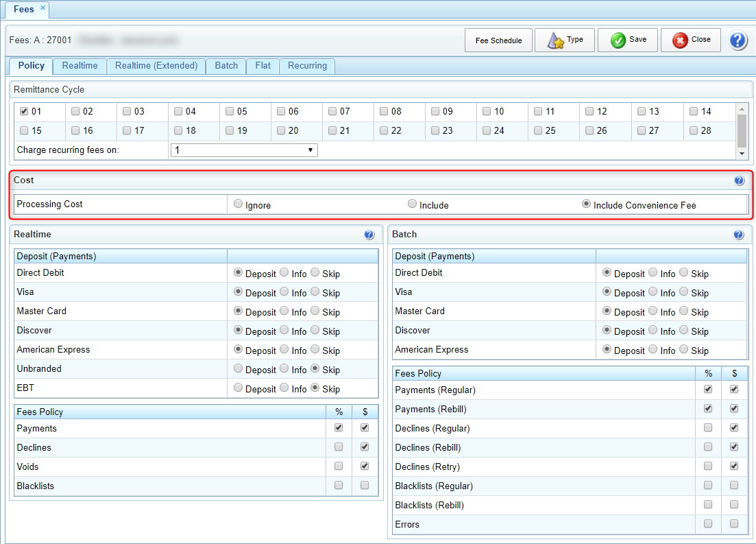Open the Recurring tab
The height and width of the screenshot is (544, 756).
pyautogui.click(x=307, y=66)
